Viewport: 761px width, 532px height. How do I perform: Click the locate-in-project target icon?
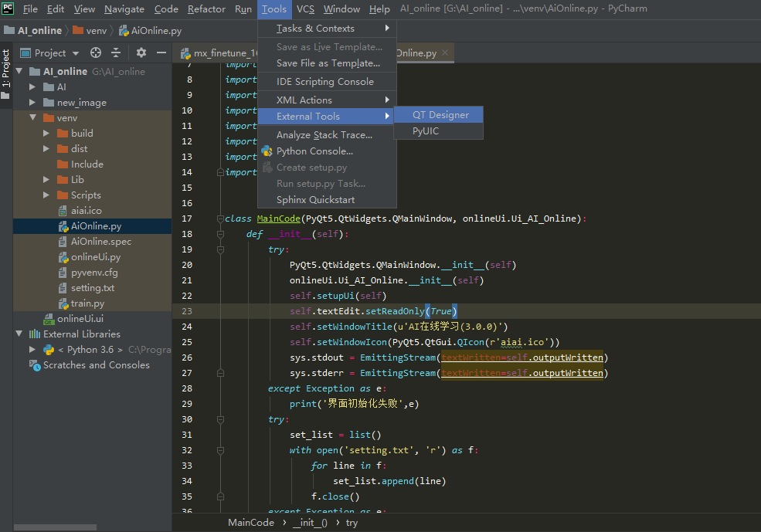pyautogui.click(x=96, y=53)
